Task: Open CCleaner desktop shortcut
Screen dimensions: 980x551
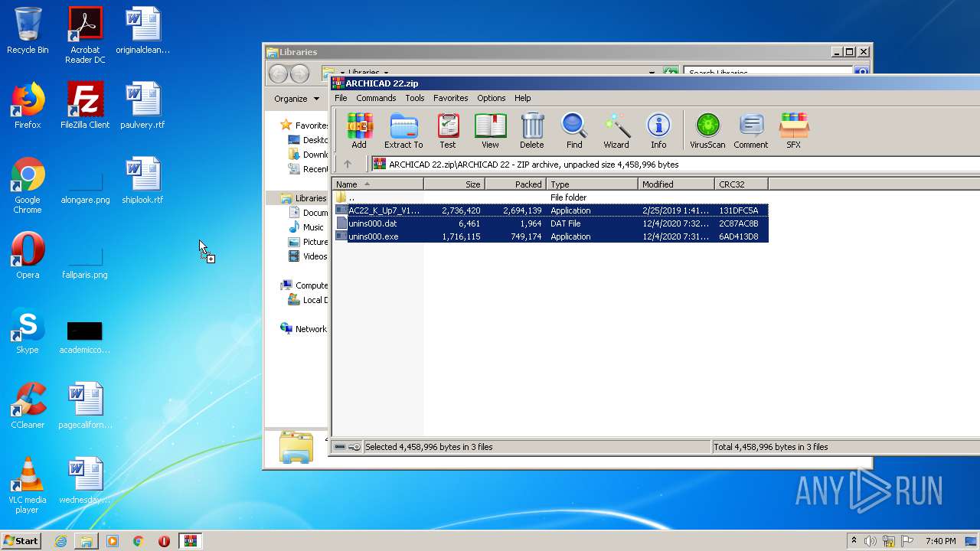Action: (28, 406)
